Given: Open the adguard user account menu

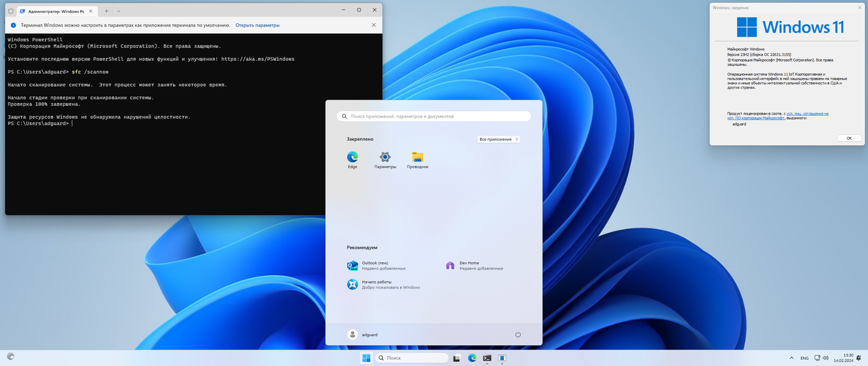Looking at the screenshot, I should [363, 334].
